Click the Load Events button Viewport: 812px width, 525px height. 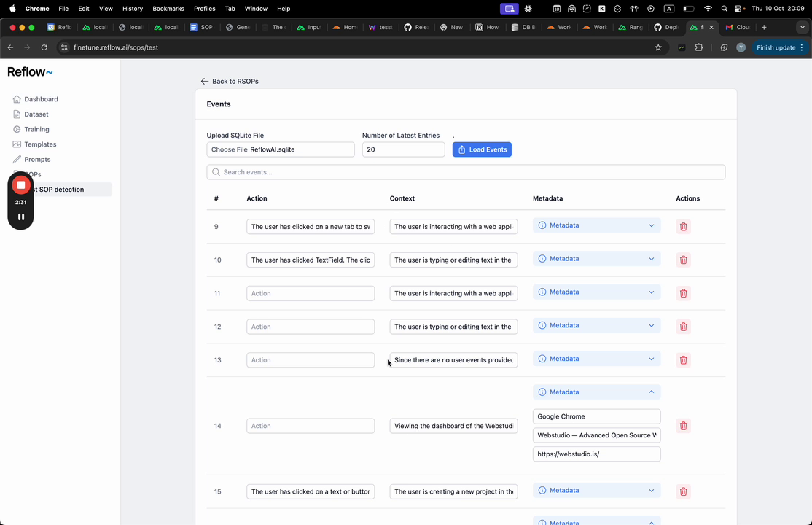tap(482, 149)
